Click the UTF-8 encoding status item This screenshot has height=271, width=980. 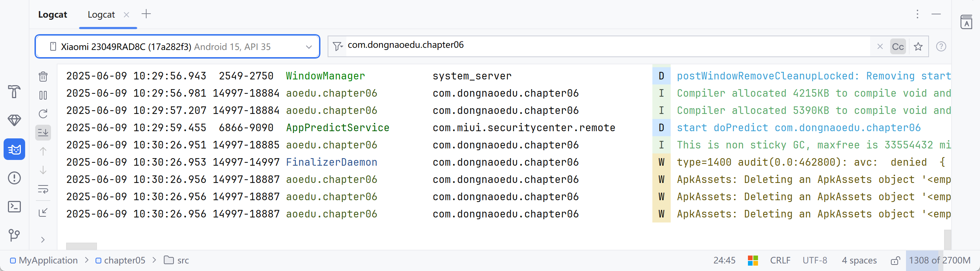point(814,260)
